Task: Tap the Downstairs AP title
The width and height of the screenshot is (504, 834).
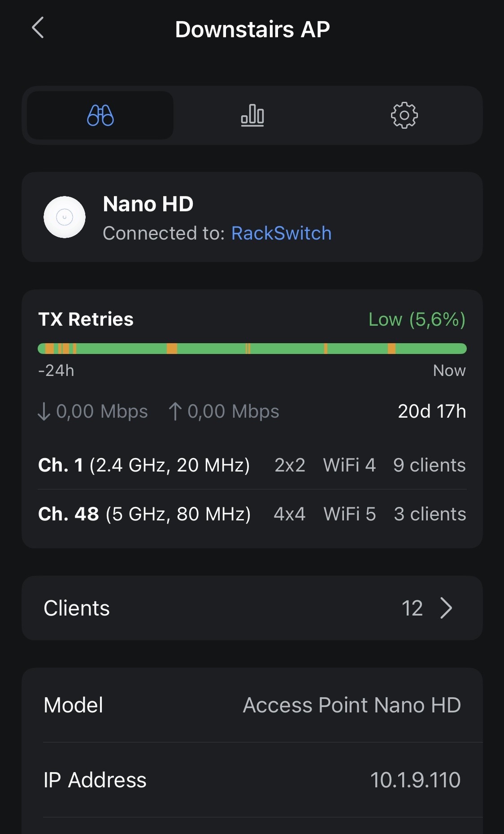Action: click(x=252, y=30)
